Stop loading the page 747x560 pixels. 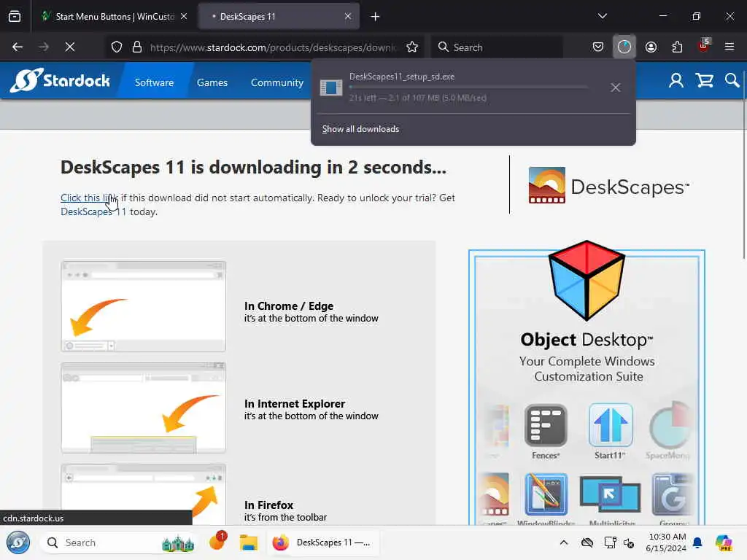pos(70,47)
